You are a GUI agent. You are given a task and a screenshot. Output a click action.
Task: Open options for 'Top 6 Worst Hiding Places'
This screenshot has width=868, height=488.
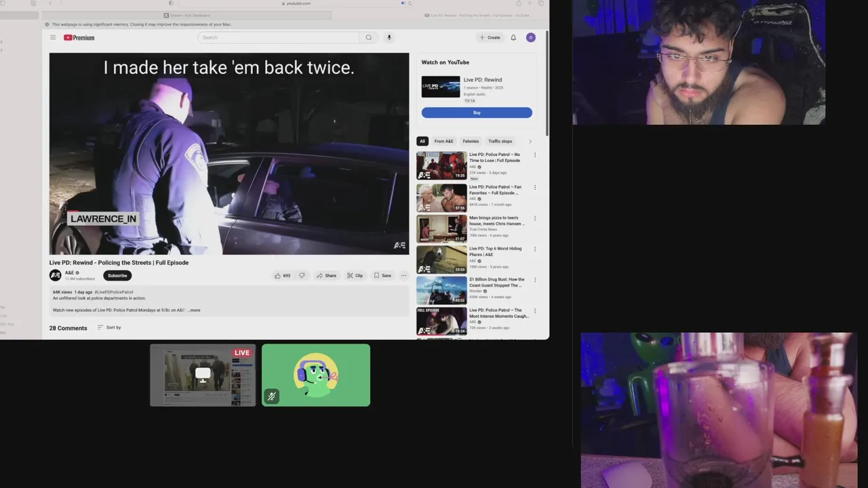535,249
